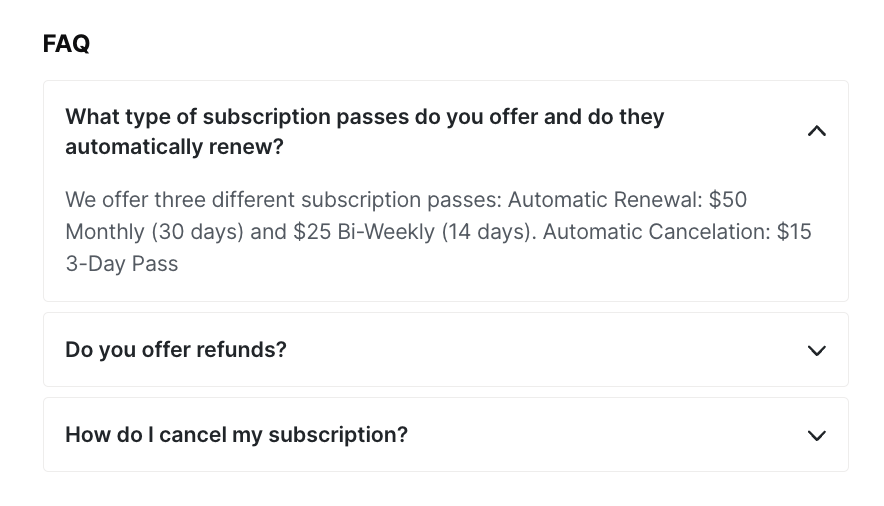Expand "How do I cancel my subscription?"
This screenshot has height=506, width=884.
point(236,435)
